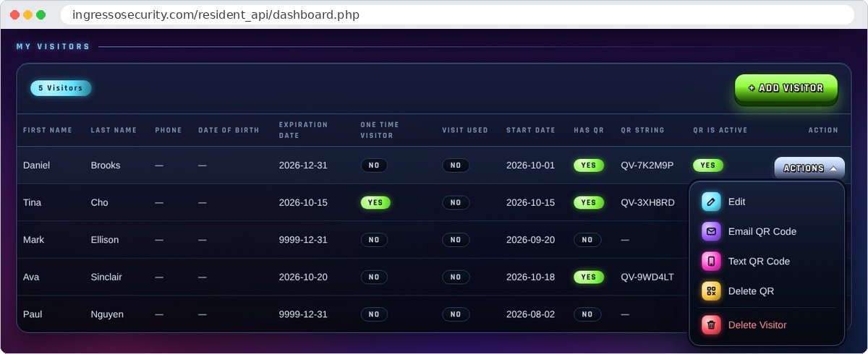868x354 pixels.
Task: Click Paul's start date 2026-08-02
Action: [x=530, y=314]
